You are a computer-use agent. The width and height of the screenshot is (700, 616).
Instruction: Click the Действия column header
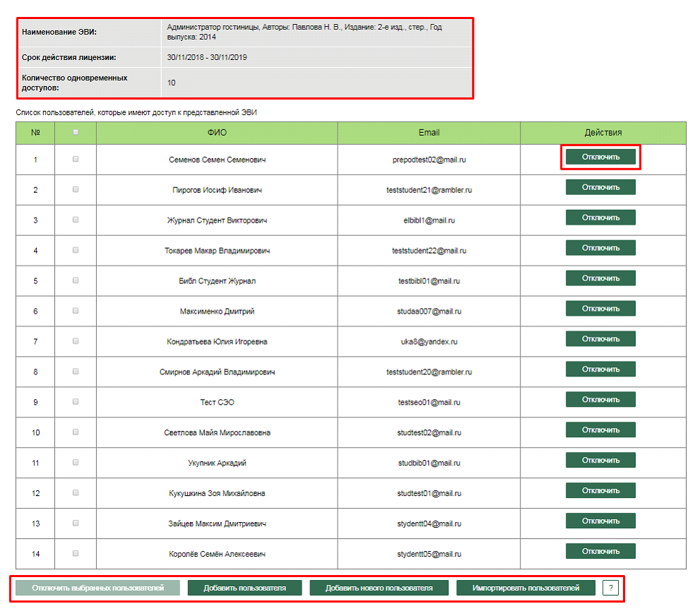pyautogui.click(x=603, y=133)
